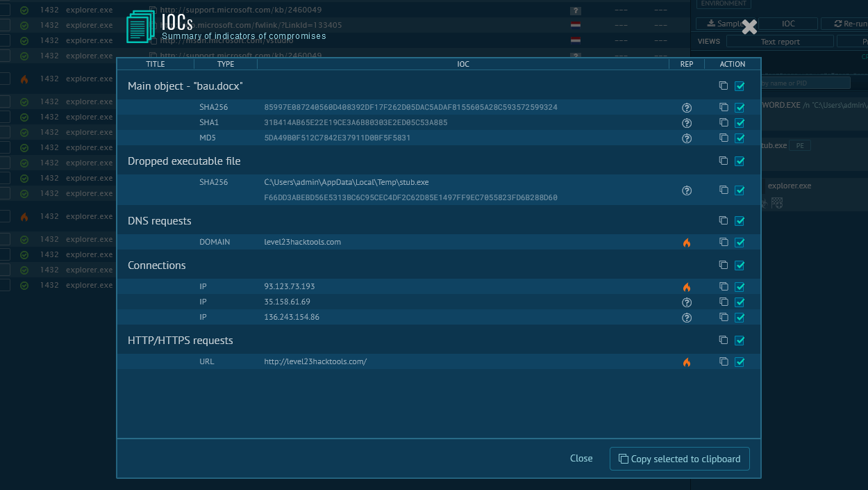Click the REP column header
Image resolution: width=868 pixels, height=490 pixels.
tap(686, 64)
